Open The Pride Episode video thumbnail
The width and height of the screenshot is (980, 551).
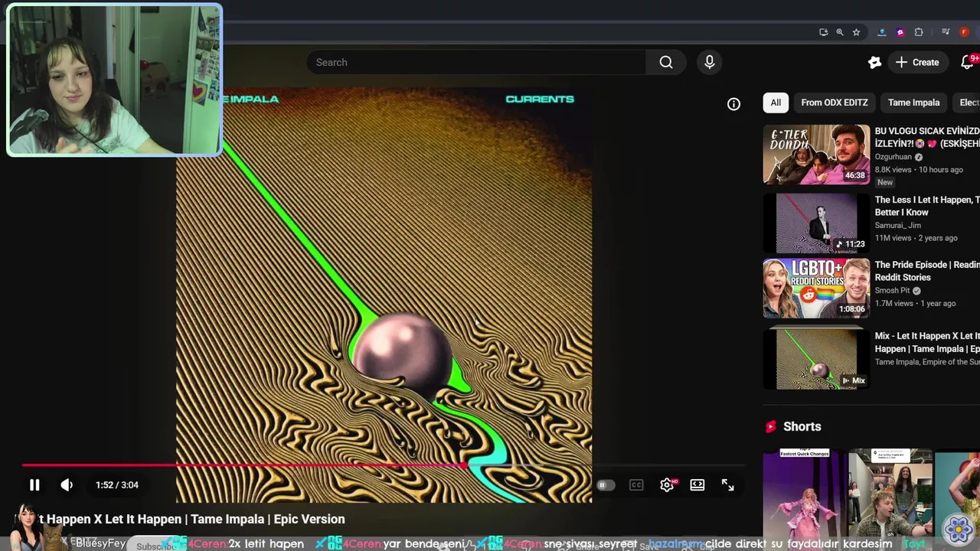[816, 288]
